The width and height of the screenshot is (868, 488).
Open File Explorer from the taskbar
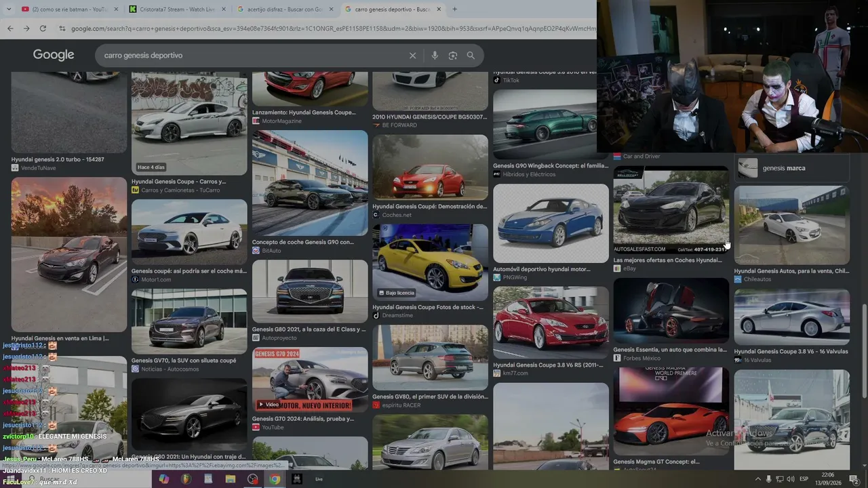(x=230, y=479)
